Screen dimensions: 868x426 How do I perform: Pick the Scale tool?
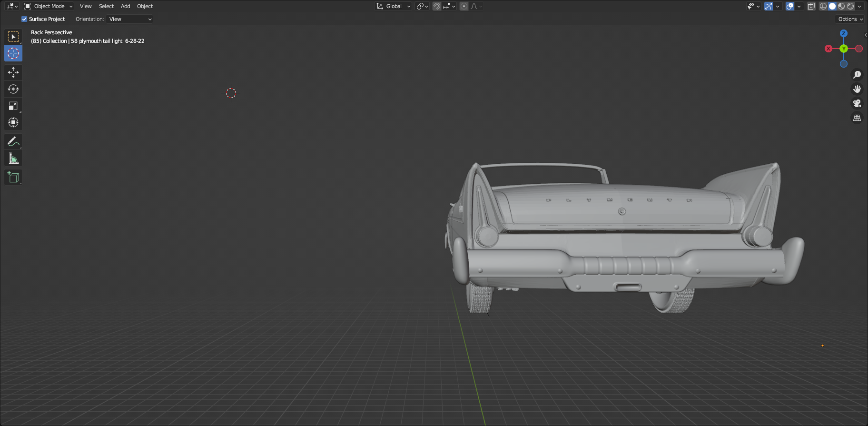tap(13, 106)
